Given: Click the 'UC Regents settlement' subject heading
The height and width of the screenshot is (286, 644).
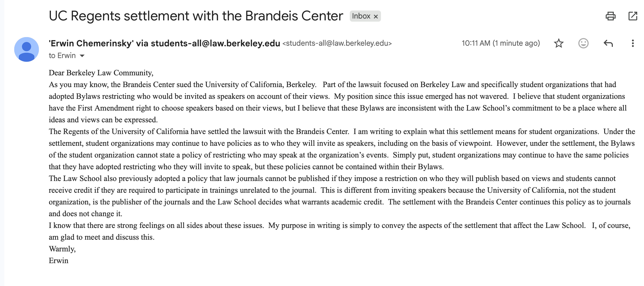Looking at the screenshot, I should click(196, 16).
